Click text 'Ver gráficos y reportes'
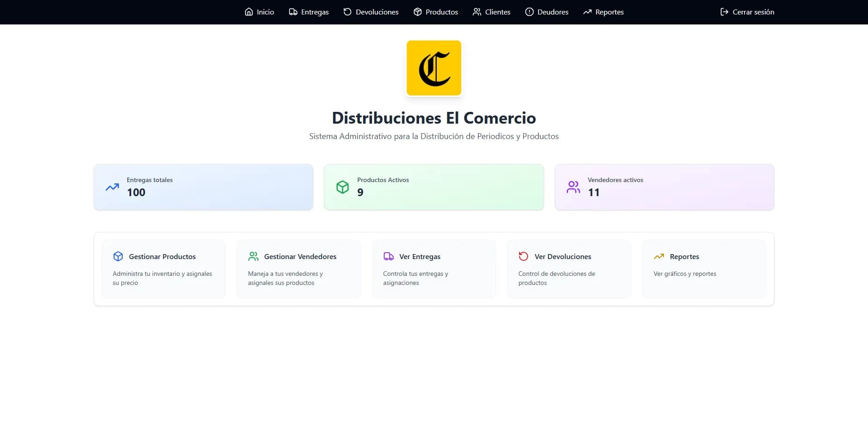This screenshot has height=428, width=868. (x=685, y=274)
